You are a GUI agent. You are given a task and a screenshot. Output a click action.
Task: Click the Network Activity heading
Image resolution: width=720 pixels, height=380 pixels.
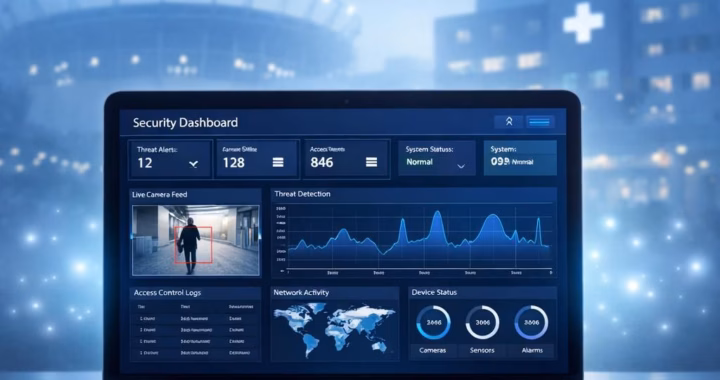tap(301, 292)
